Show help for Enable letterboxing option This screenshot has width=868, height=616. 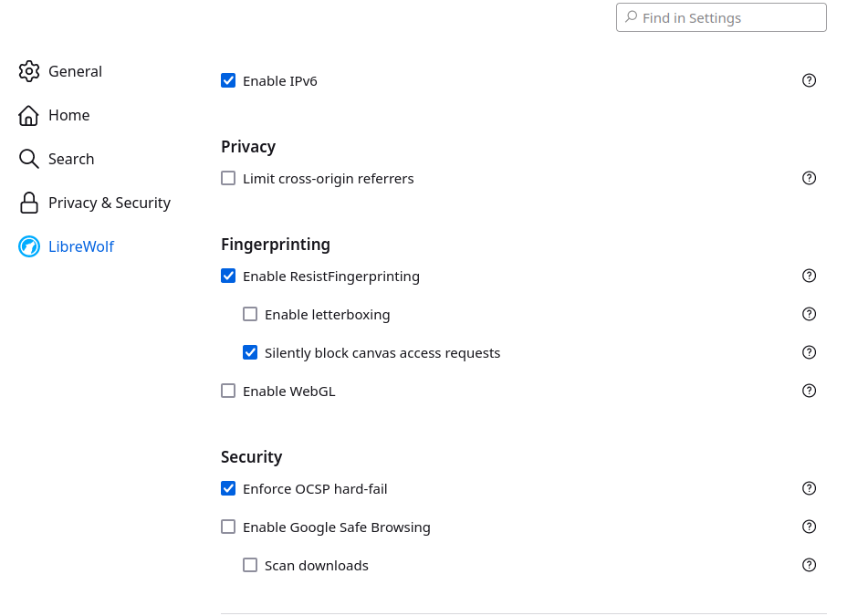coord(809,314)
